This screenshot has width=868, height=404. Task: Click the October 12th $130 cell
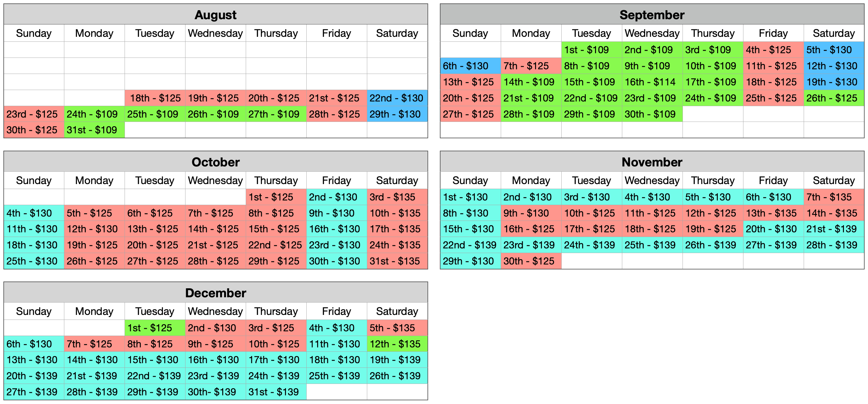(x=94, y=229)
